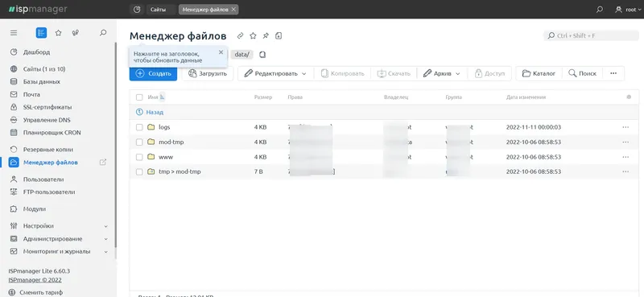This screenshot has width=644, height=297.
Task: Click the sidebar search magnifier icon
Action: [x=104, y=33]
